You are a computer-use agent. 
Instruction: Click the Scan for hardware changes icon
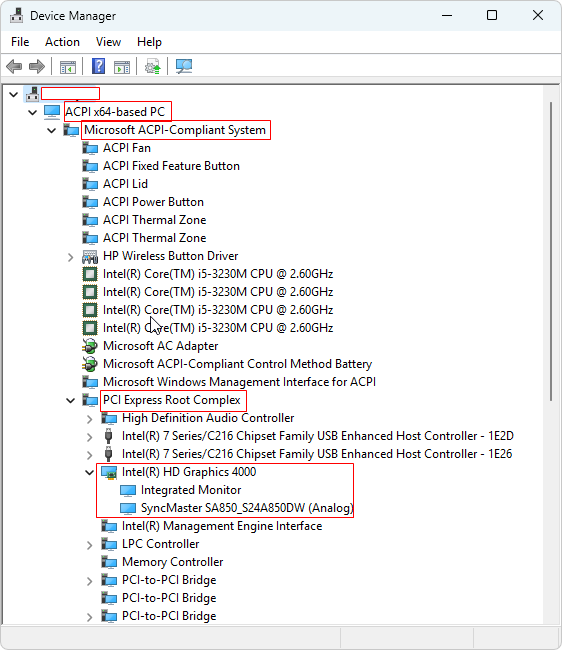184,66
